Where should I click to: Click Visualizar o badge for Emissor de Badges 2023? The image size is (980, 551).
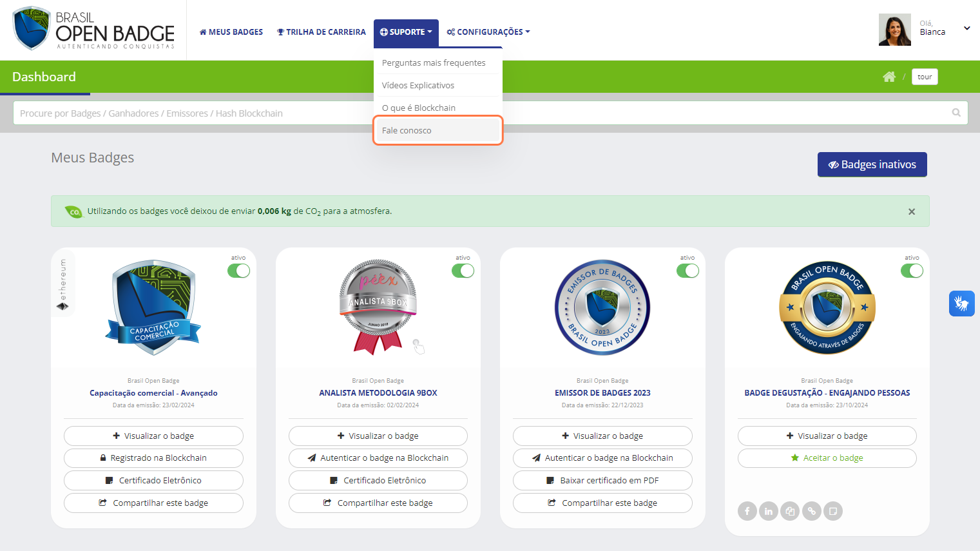pos(602,436)
